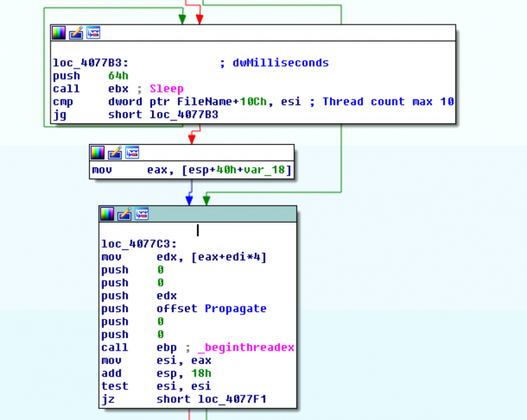Select the loc_4077C3 label
This screenshot has height=420, width=527.
pyautogui.click(x=139, y=244)
